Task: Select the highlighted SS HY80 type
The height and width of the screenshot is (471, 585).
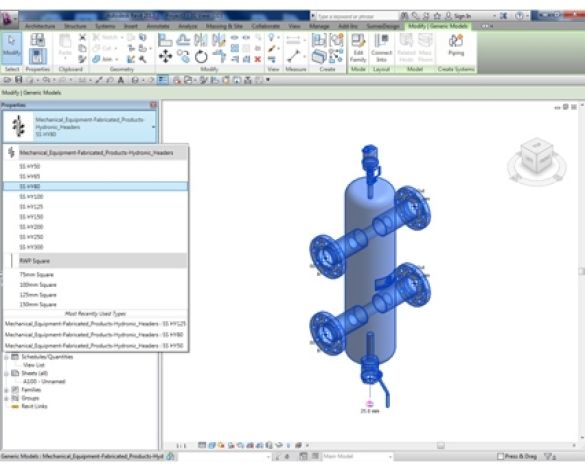Action: point(95,186)
